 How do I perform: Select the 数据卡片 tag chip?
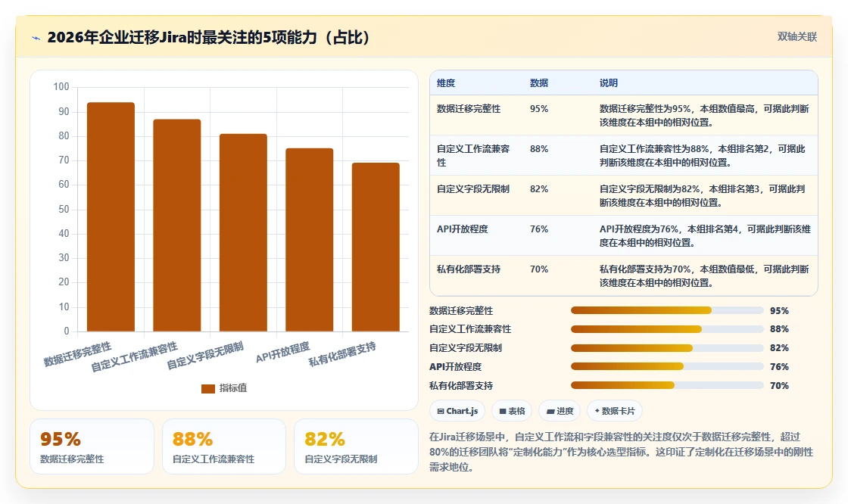pyautogui.click(x=614, y=411)
